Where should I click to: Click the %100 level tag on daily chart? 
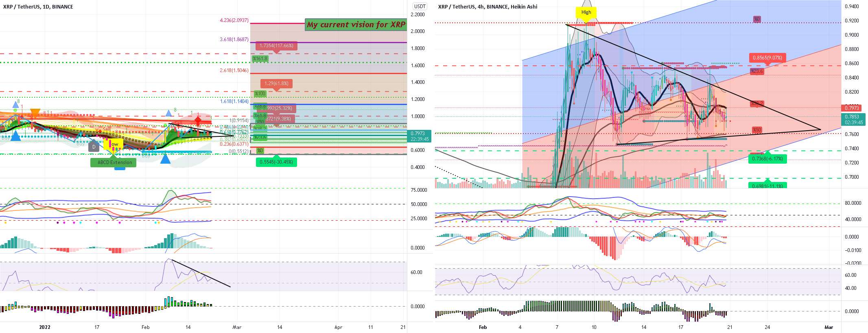tap(260, 94)
